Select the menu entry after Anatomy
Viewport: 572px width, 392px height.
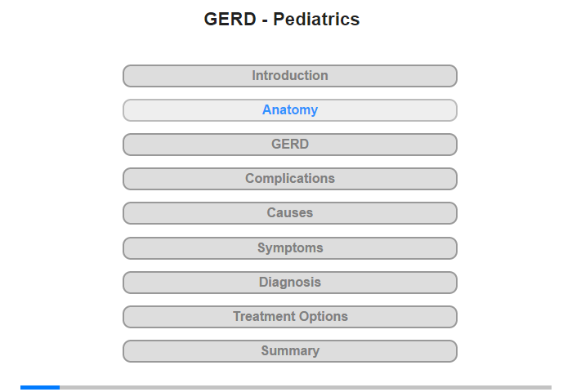pos(290,145)
